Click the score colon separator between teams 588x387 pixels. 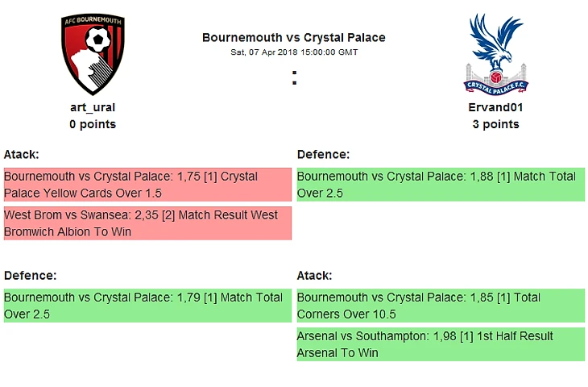[x=294, y=78]
